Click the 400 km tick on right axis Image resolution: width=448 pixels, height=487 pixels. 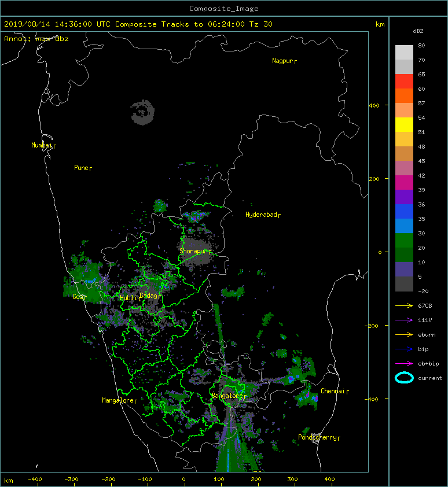(x=374, y=106)
